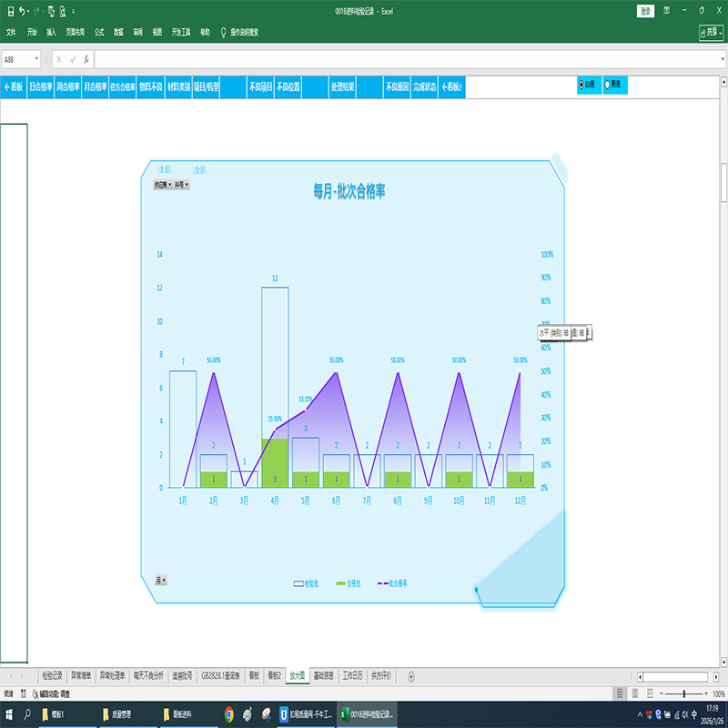Switch to the 检验记录 sheet tab

coord(52,675)
